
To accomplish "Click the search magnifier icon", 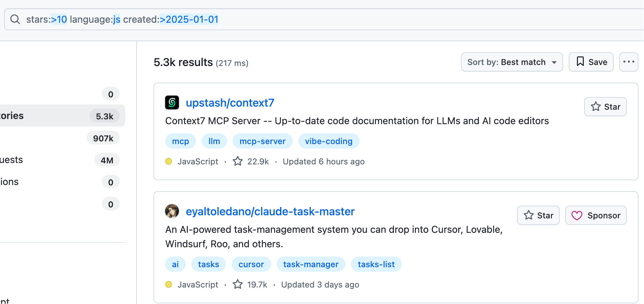I will pyautogui.click(x=15, y=19).
